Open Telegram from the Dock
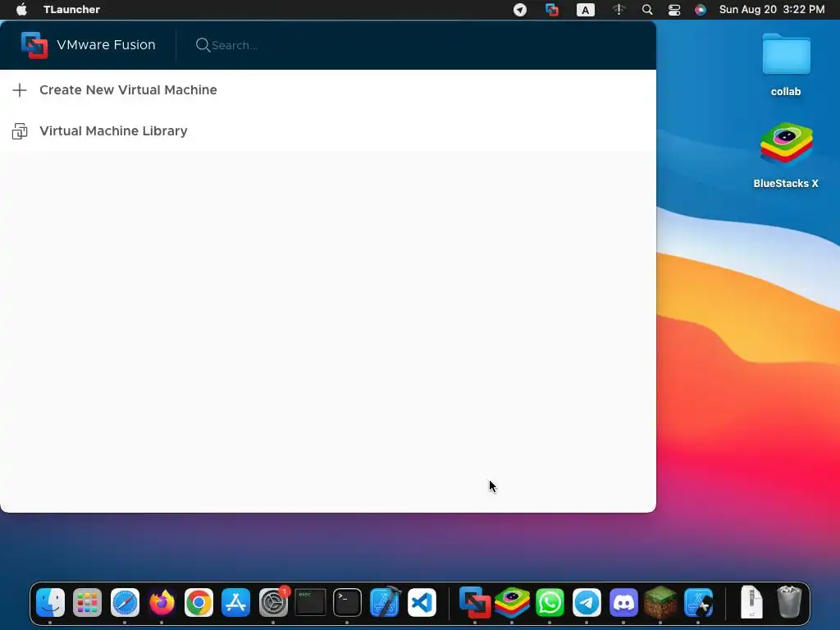 click(587, 603)
